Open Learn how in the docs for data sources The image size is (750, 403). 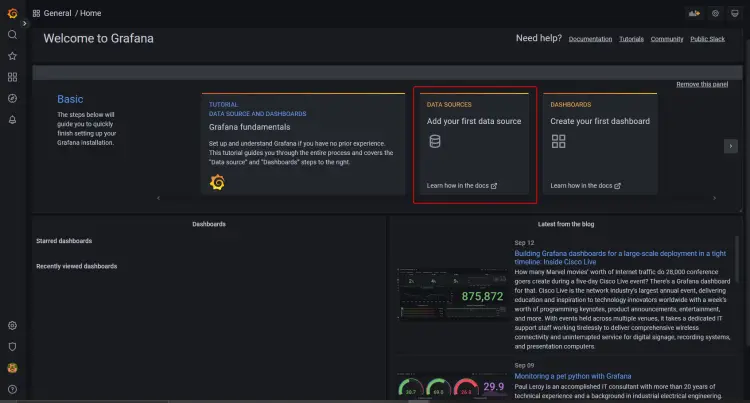click(462, 185)
